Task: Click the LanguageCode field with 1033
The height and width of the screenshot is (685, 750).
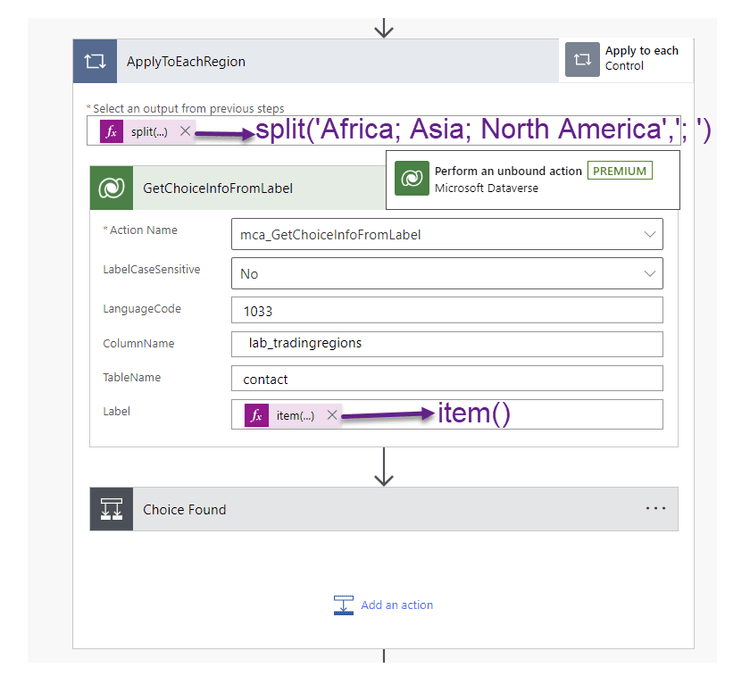Action: point(447,310)
